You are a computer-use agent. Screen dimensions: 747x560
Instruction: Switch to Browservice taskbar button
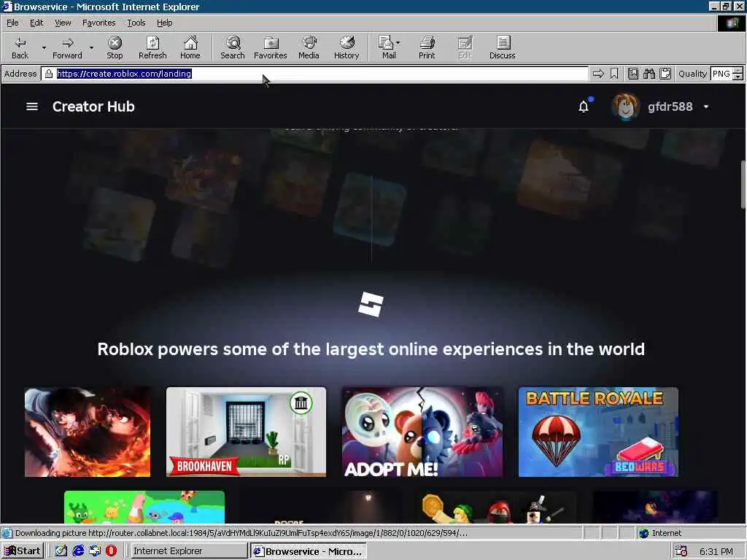click(x=309, y=551)
